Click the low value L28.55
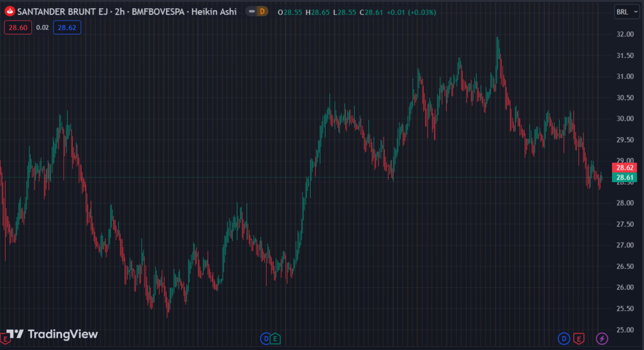 click(344, 13)
